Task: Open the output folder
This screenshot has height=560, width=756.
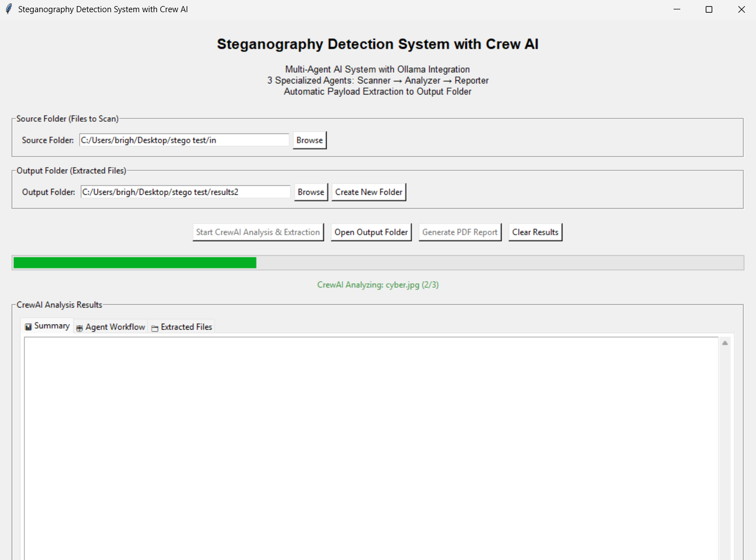Action: (x=371, y=232)
